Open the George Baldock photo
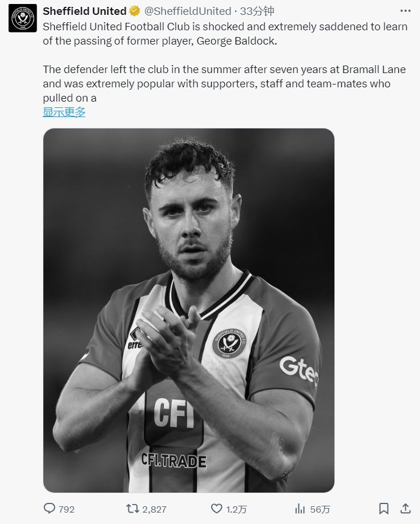This screenshot has width=420, height=524. 189,310
